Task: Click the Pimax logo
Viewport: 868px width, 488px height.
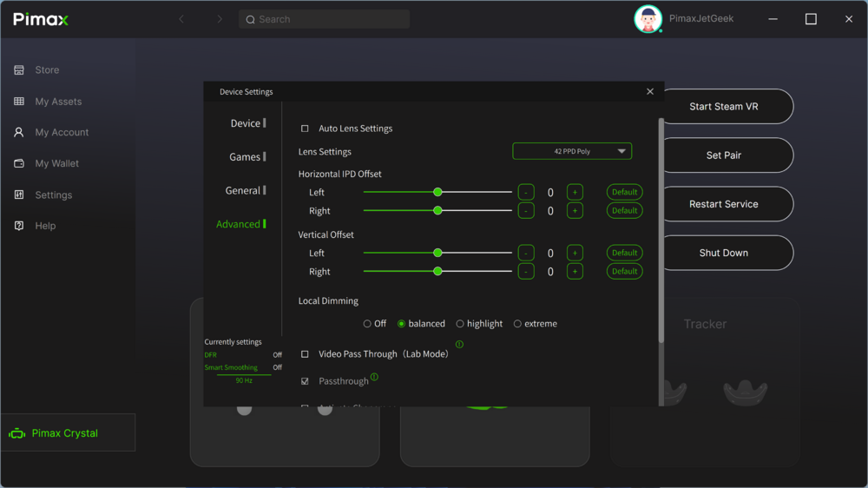Action: pyautogui.click(x=41, y=19)
